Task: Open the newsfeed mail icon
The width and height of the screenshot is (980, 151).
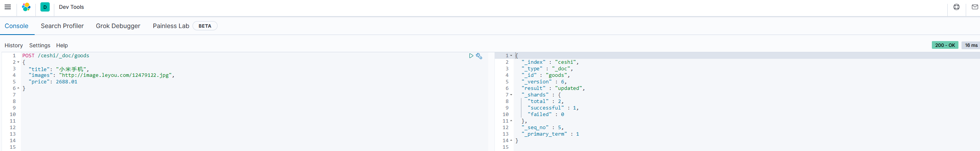Action: point(975,7)
